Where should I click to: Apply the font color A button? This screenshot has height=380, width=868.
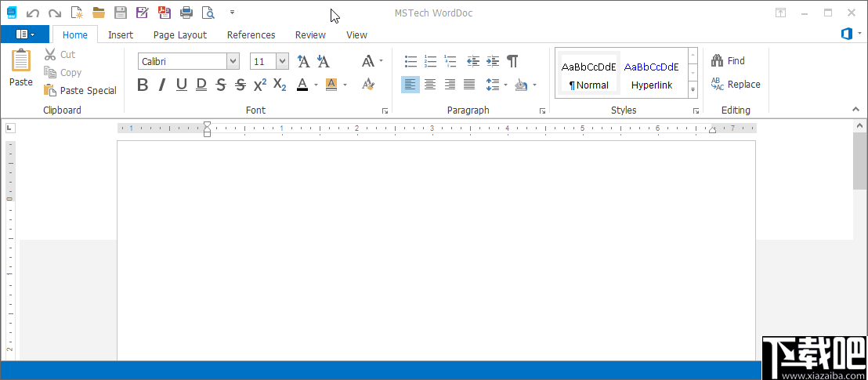click(302, 85)
